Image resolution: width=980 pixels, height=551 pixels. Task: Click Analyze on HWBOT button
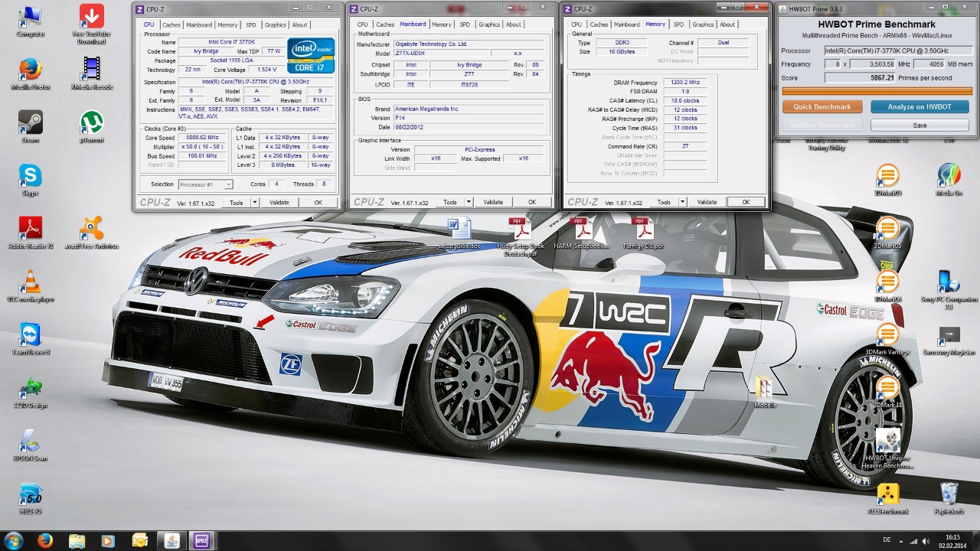[920, 107]
